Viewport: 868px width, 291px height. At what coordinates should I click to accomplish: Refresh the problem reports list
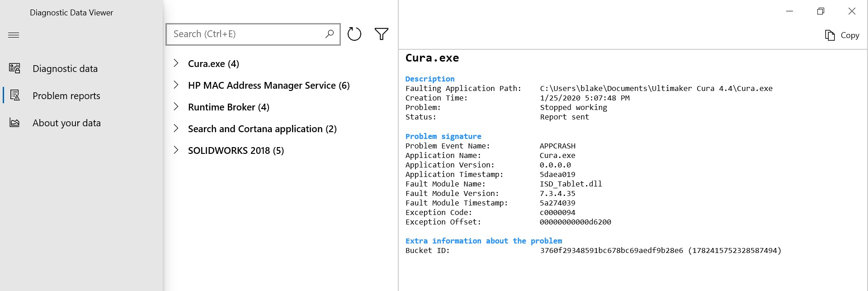tap(354, 34)
